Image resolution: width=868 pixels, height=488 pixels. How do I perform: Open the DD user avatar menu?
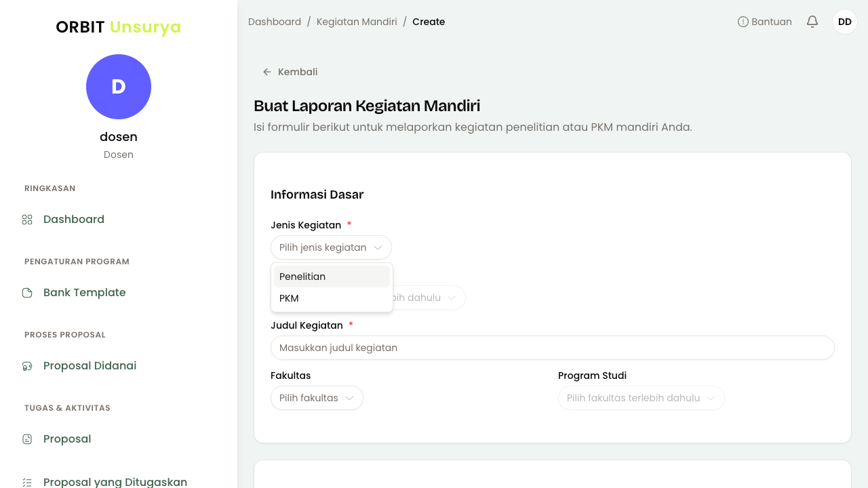845,22
